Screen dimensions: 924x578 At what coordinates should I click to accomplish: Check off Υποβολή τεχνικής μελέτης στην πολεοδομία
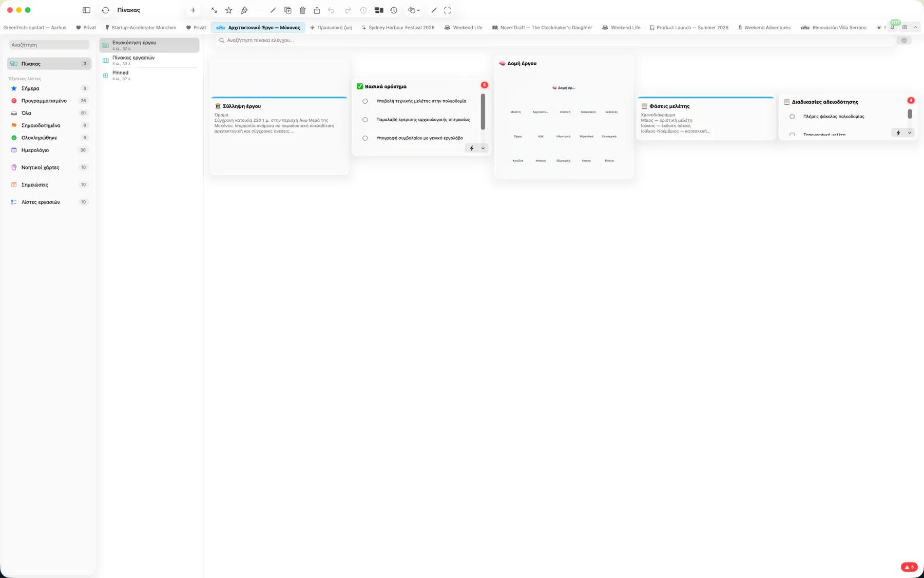[365, 101]
